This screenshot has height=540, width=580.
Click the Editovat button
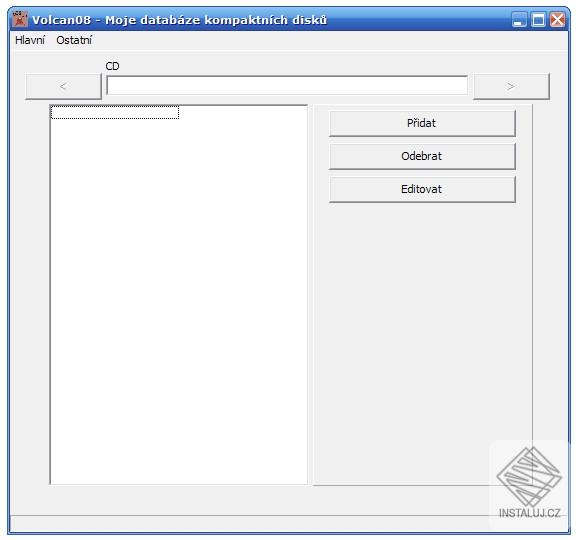[x=422, y=189]
